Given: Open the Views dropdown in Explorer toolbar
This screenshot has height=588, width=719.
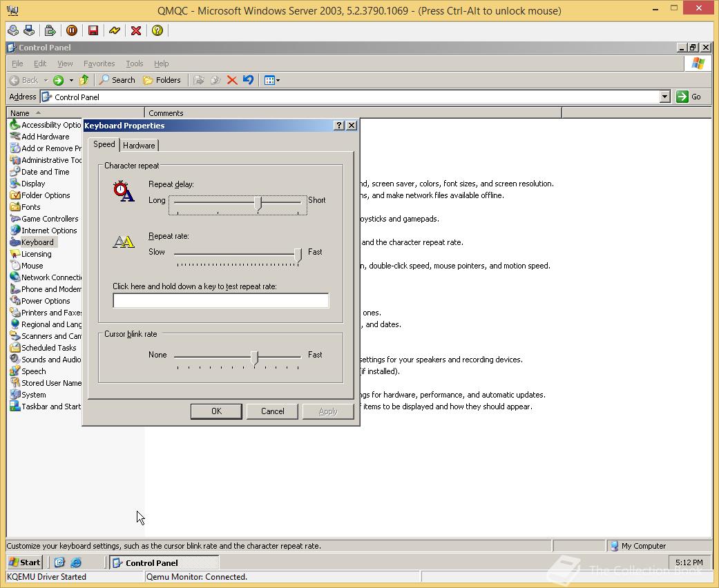Looking at the screenshot, I should (x=272, y=80).
